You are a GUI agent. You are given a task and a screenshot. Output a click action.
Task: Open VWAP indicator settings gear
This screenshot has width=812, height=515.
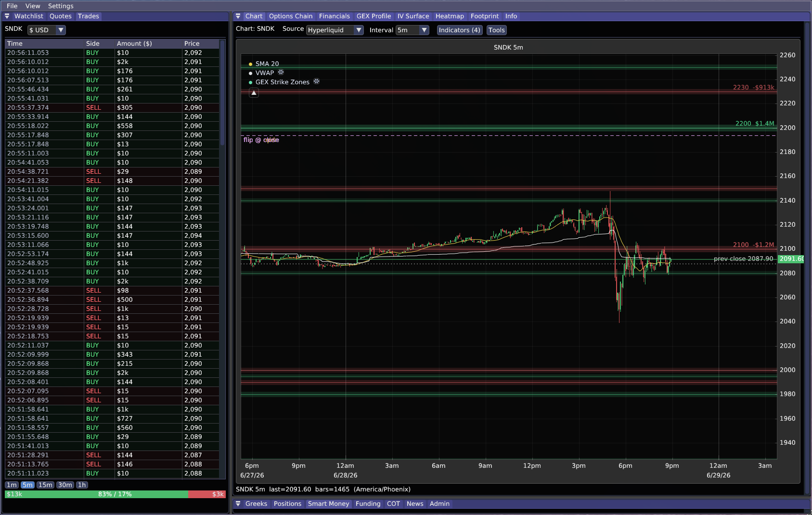(281, 72)
